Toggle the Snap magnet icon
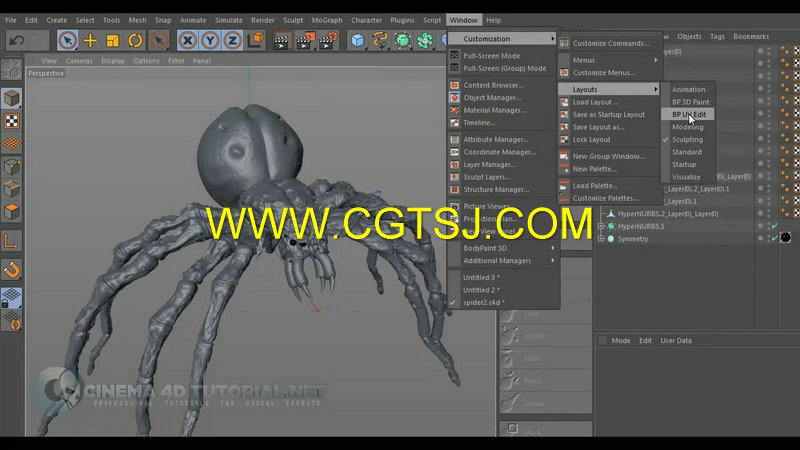This screenshot has height=450, width=800. click(11, 269)
